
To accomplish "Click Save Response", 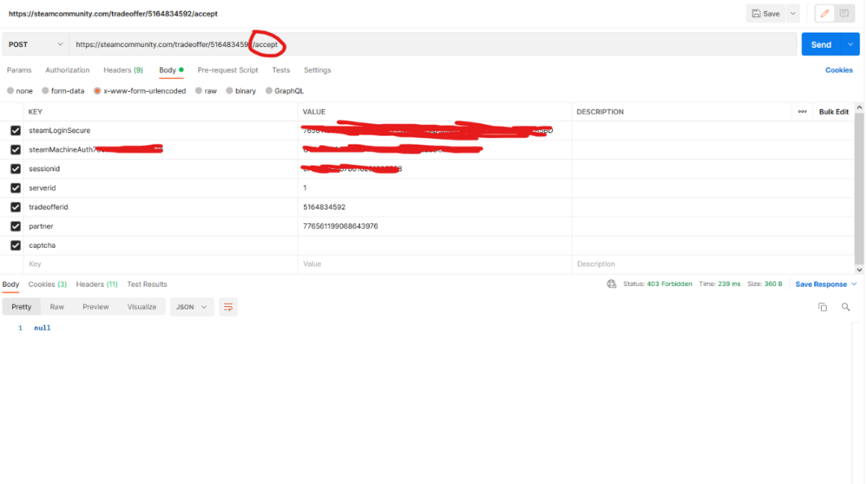I will click(821, 285).
